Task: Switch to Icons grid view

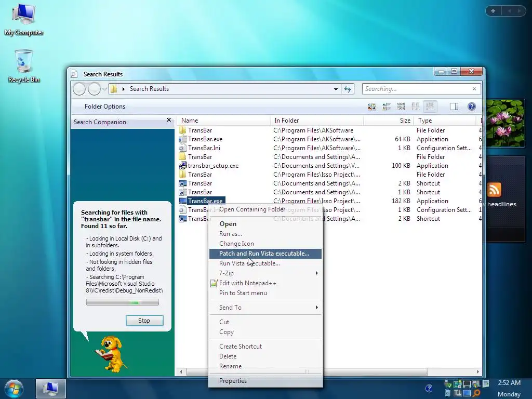Action: pos(401,107)
